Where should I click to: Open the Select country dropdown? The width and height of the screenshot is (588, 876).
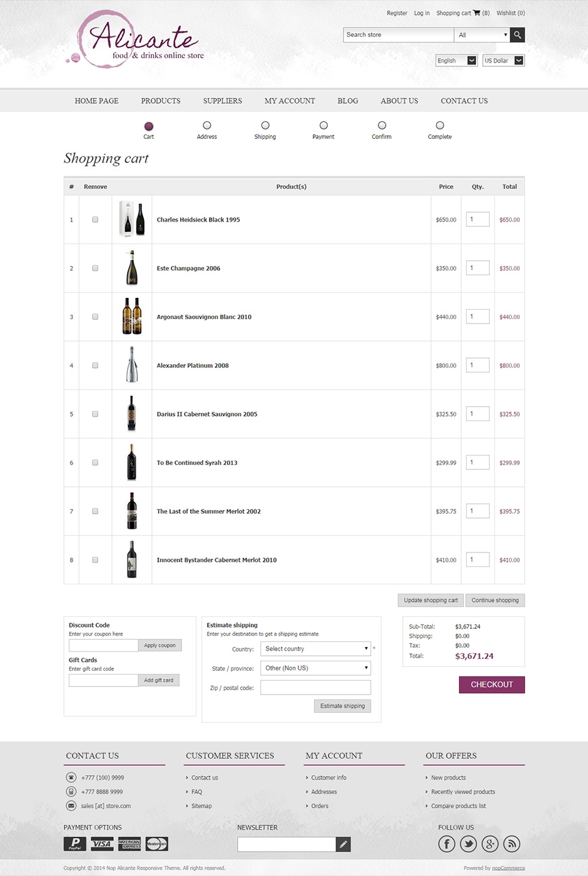[316, 649]
